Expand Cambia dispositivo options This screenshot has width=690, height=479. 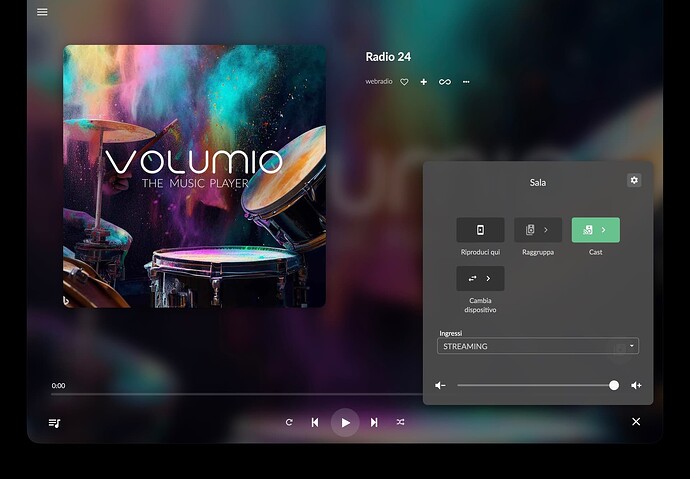point(480,278)
